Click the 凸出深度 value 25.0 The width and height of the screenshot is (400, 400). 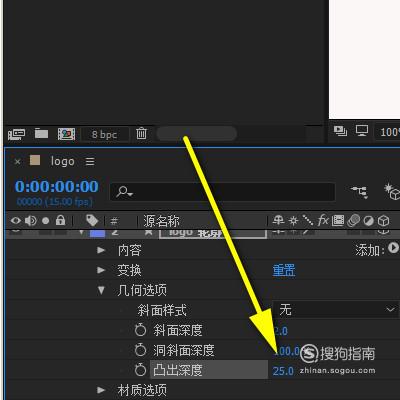coord(283,371)
